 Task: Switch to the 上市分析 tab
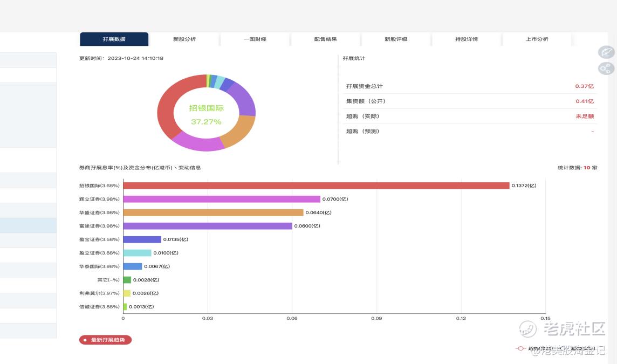coord(537,39)
